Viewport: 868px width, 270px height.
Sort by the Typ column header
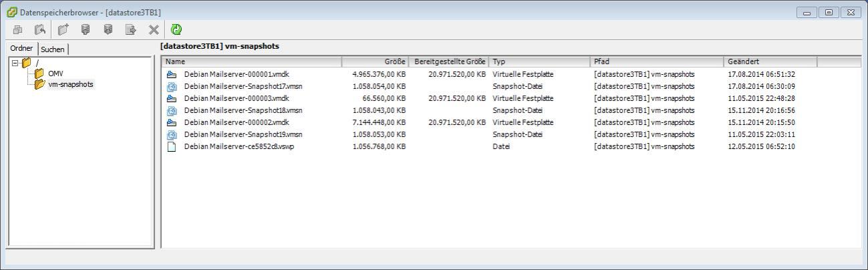pos(539,61)
